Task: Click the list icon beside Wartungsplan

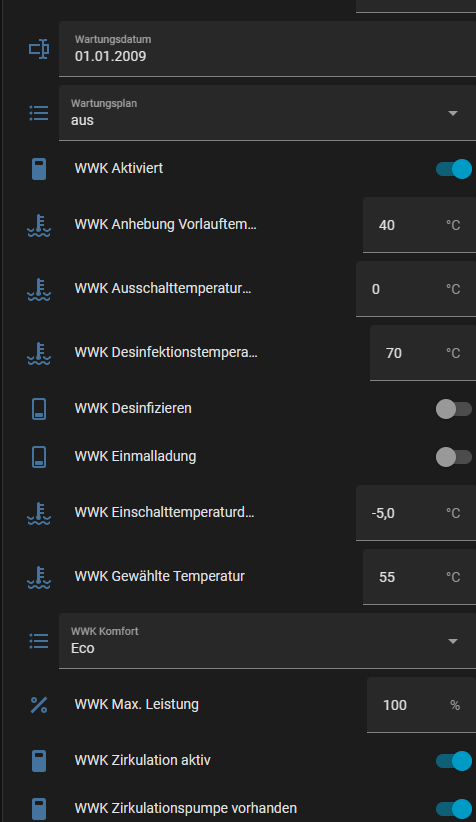Action: [39, 113]
